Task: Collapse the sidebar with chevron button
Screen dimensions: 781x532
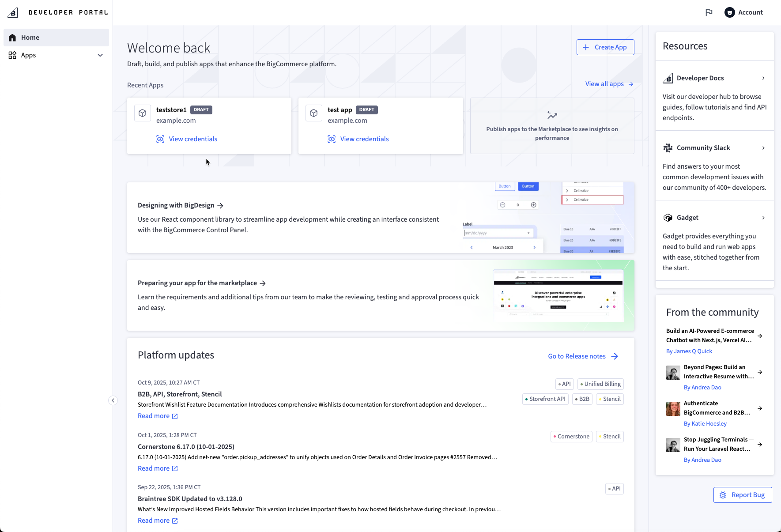Action: tap(113, 400)
